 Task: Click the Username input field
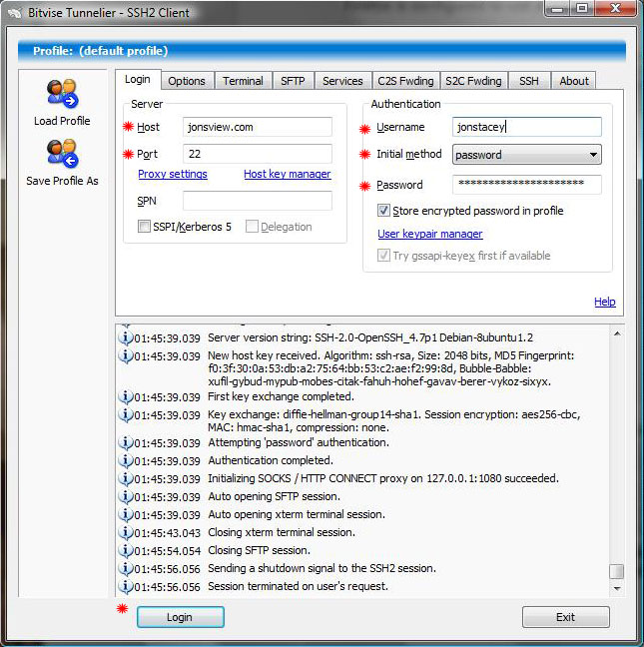tap(527, 127)
